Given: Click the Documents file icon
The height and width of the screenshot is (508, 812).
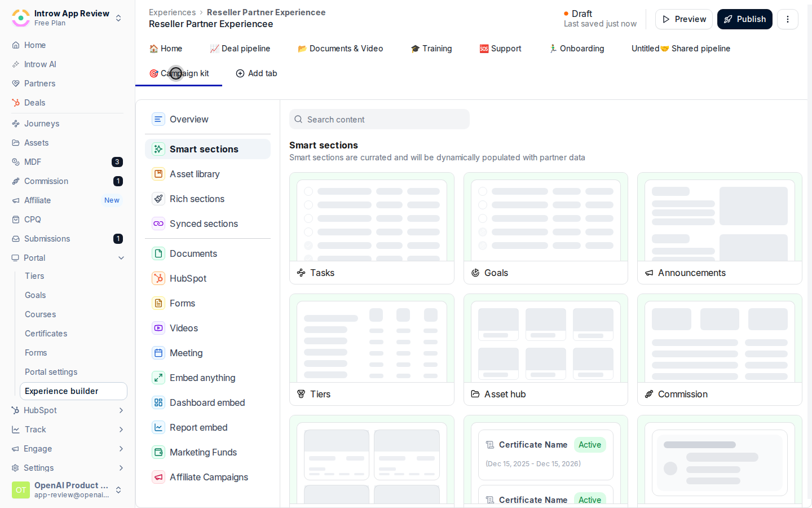Looking at the screenshot, I should tap(158, 253).
